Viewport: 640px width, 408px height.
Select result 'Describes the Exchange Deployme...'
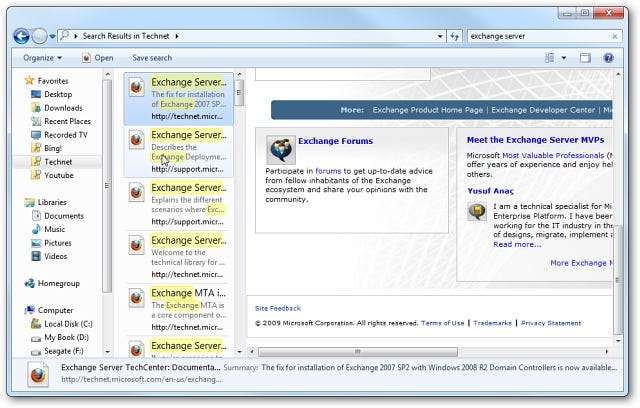coord(178,151)
